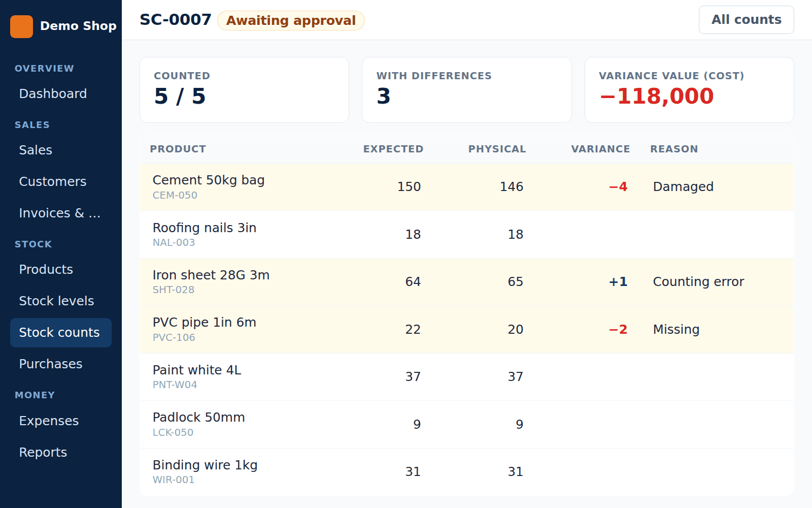Click the LCK-050 SKU code

tap(173, 432)
